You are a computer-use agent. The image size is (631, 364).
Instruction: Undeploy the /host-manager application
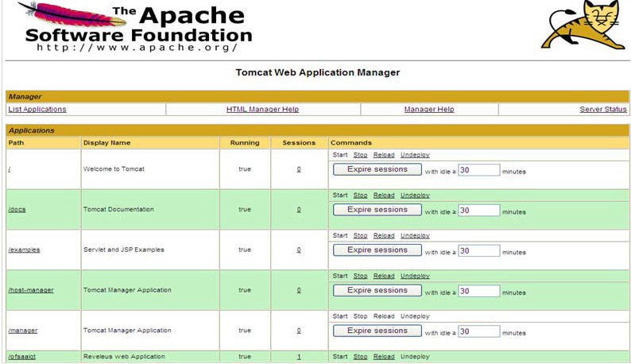415,276
